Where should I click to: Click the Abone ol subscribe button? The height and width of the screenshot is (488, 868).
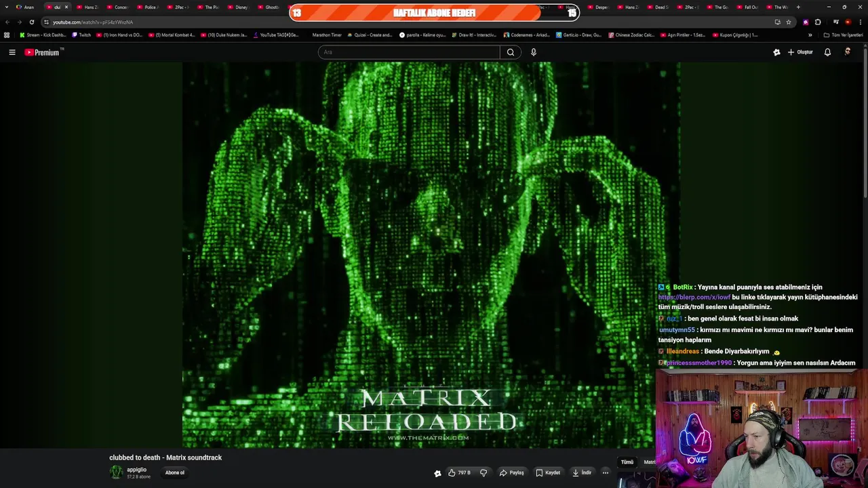[175, 472]
